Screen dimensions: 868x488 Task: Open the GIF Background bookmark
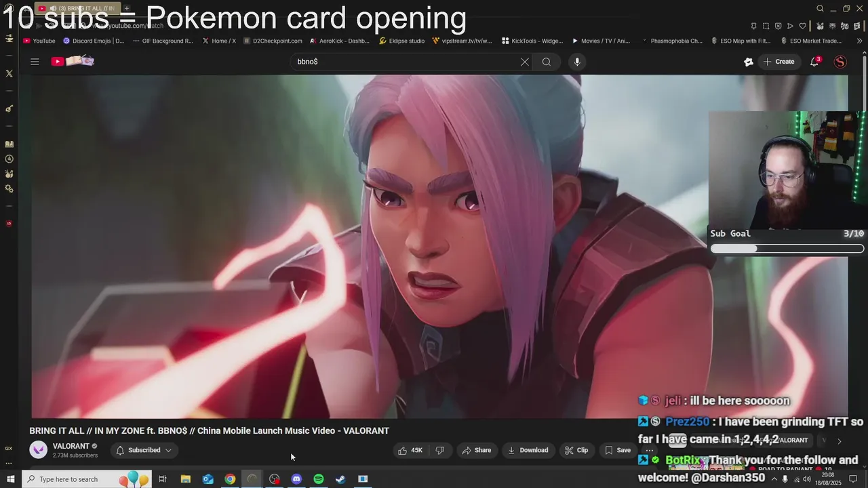163,41
